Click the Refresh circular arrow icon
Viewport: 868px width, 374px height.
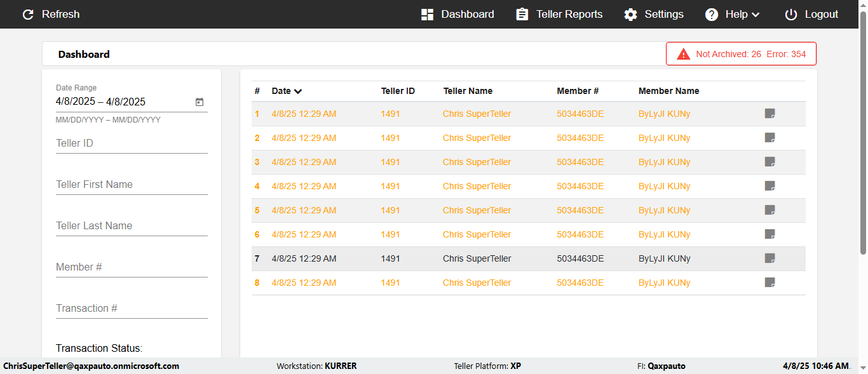coord(28,15)
